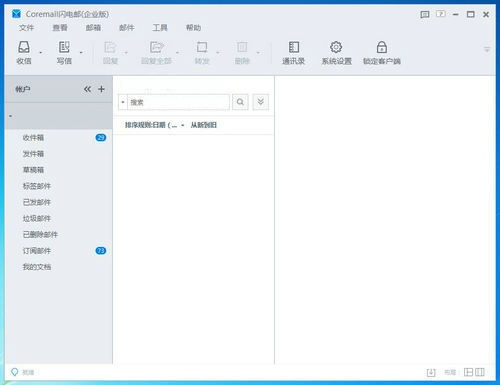The image size is (500, 385).
Task: Open the 查看 menu
Action: (x=60, y=28)
